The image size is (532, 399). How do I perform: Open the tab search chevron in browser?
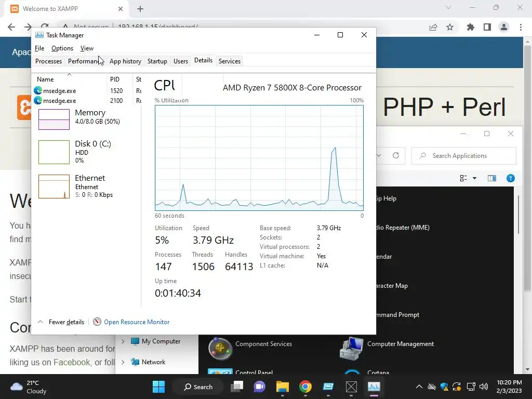tap(448, 7)
